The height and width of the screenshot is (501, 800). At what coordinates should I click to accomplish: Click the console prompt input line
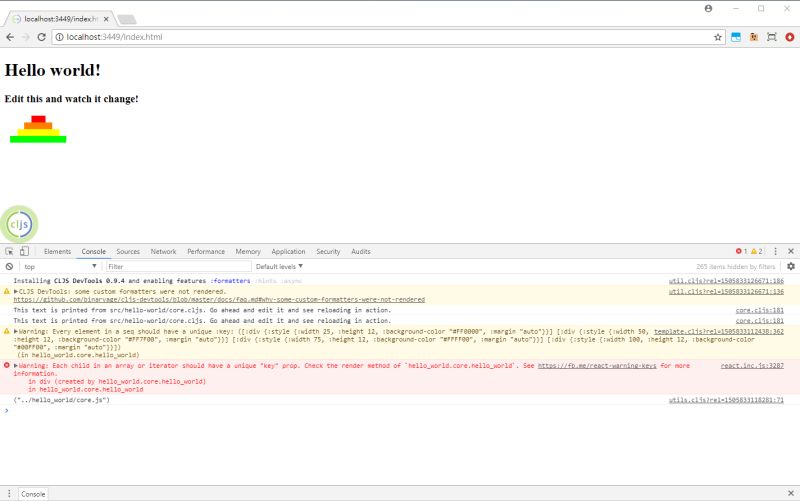click(400, 410)
